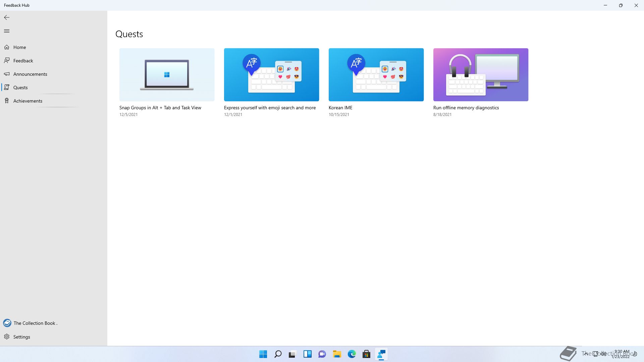
Task: Click 'Run offline memory diagnostics' title
Action: point(466,108)
